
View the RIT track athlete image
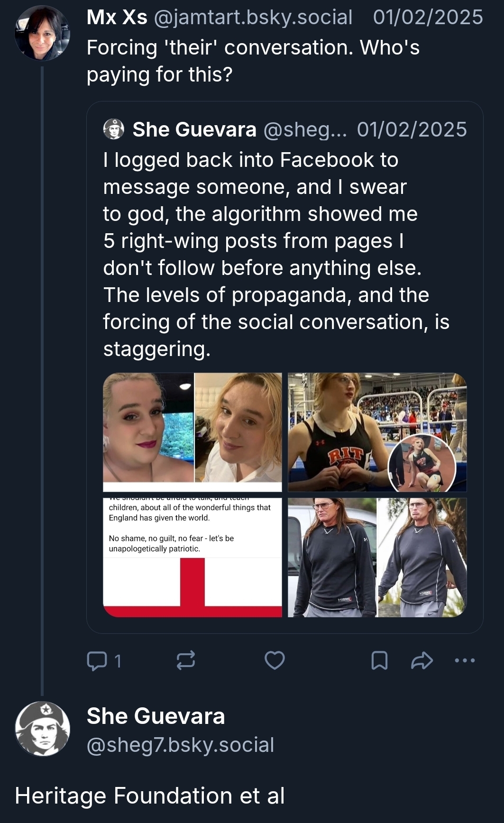click(377, 432)
